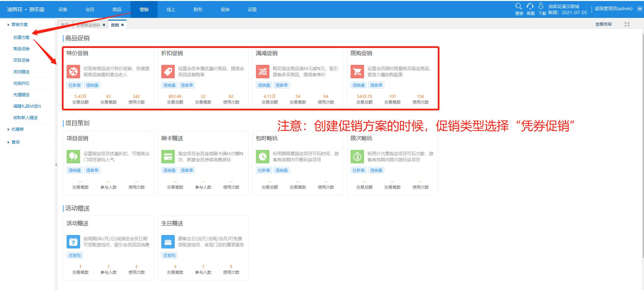Image resolution: width=644 pixels, height=290 pixels.
Task: Click the 包时畅玩 clock icon
Action: tap(263, 157)
